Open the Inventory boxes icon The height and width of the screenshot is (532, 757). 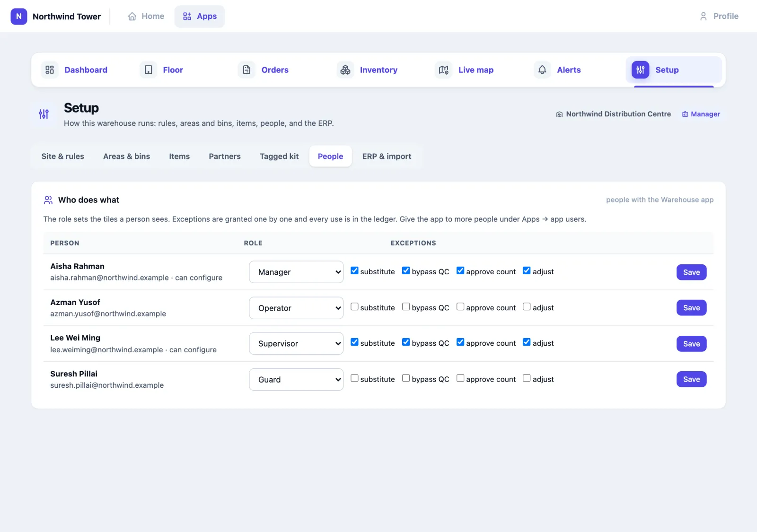(x=345, y=70)
